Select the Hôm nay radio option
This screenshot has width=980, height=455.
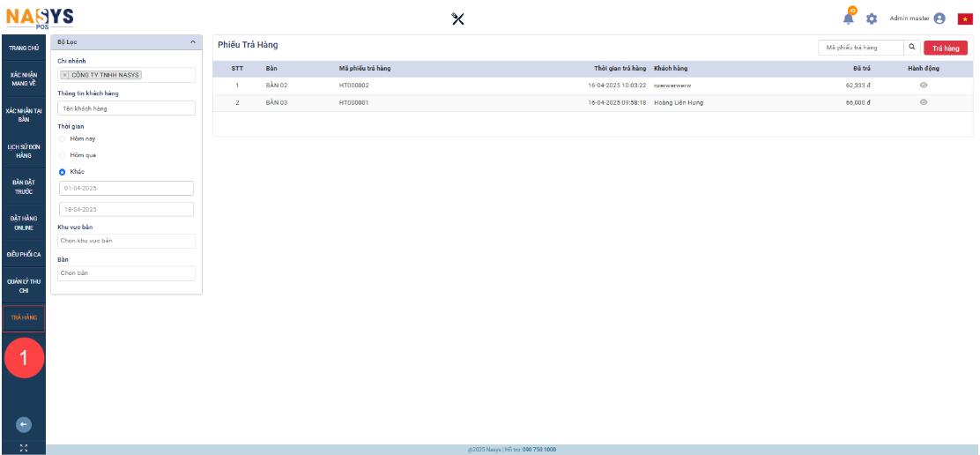(x=63, y=138)
